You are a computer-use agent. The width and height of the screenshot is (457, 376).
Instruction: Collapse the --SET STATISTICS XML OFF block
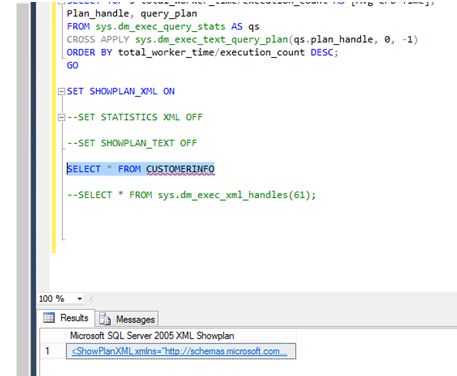pos(61,117)
